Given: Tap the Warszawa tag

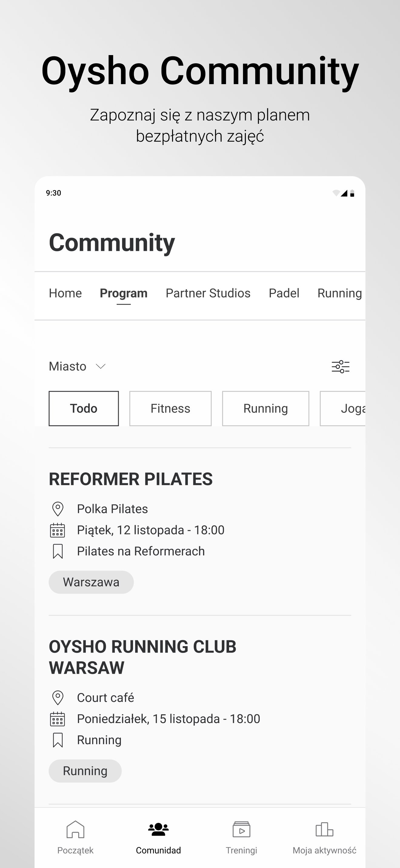Looking at the screenshot, I should tap(91, 582).
